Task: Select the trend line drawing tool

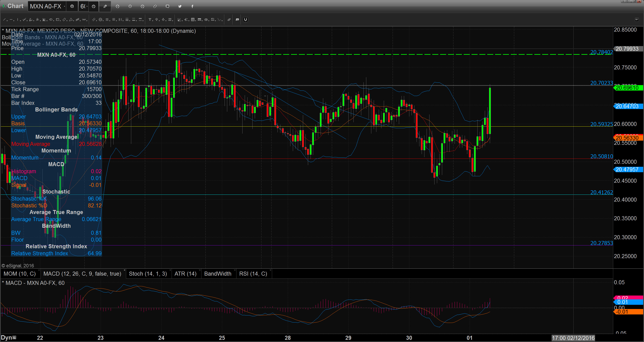Action: (x=4, y=20)
